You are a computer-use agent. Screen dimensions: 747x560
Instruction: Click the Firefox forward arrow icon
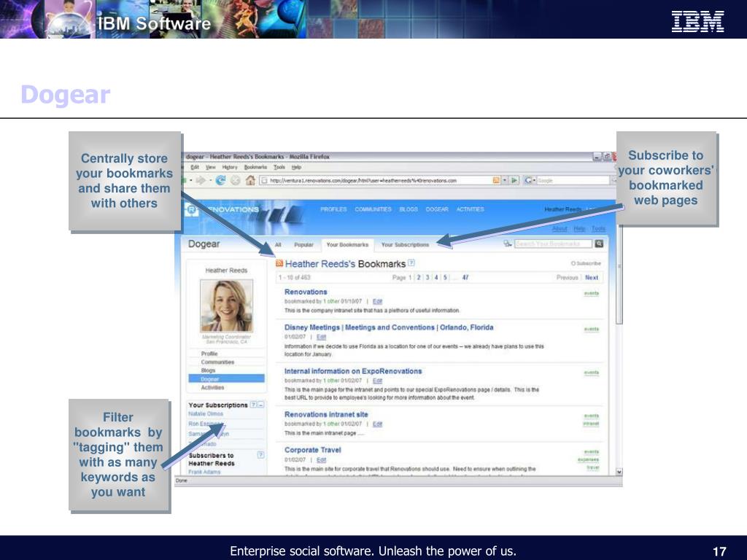click(x=201, y=181)
